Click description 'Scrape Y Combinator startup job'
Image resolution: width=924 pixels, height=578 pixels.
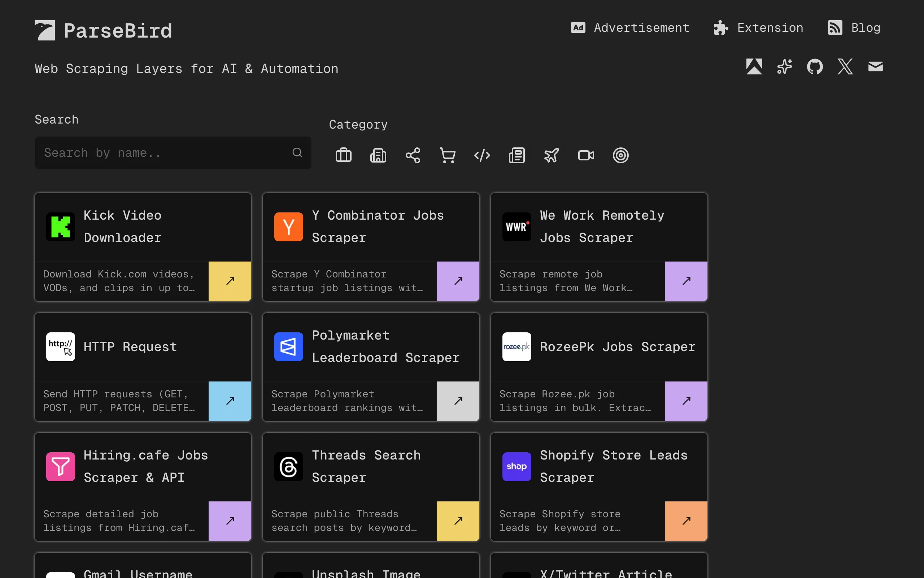point(347,281)
